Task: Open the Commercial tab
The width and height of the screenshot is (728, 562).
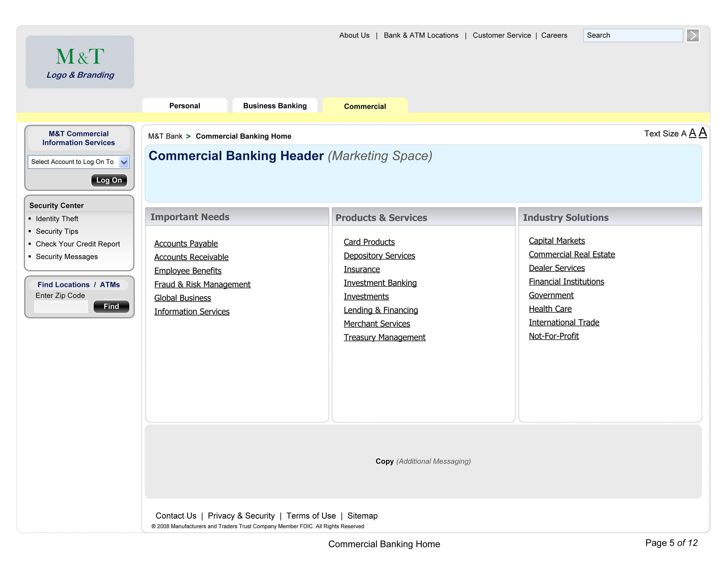Action: [x=365, y=106]
